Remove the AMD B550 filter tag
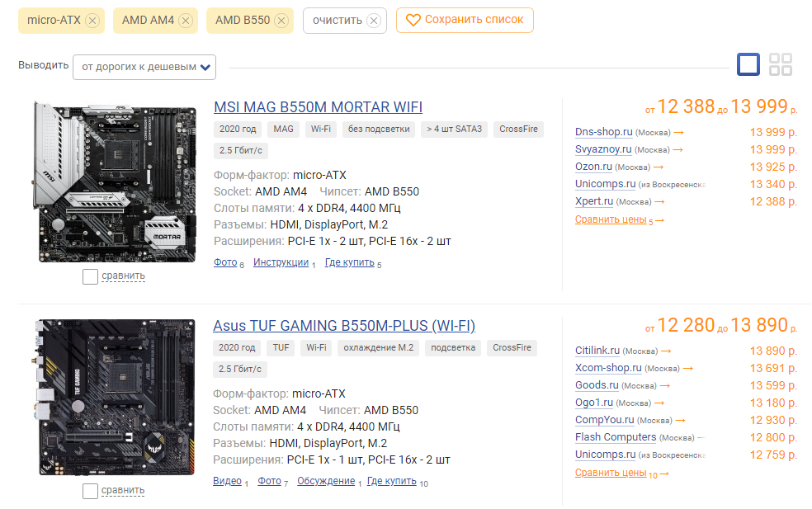The height and width of the screenshot is (509, 812). pyautogui.click(x=281, y=21)
